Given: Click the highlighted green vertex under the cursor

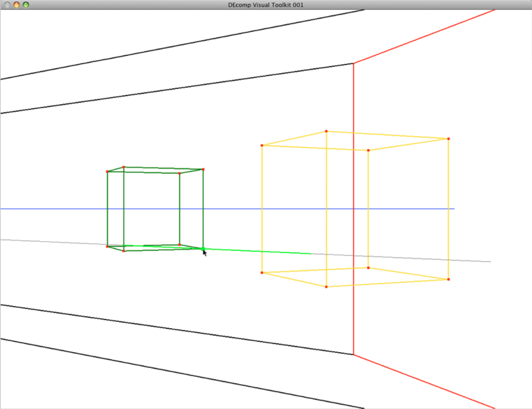Looking at the screenshot, I should pos(203,248).
